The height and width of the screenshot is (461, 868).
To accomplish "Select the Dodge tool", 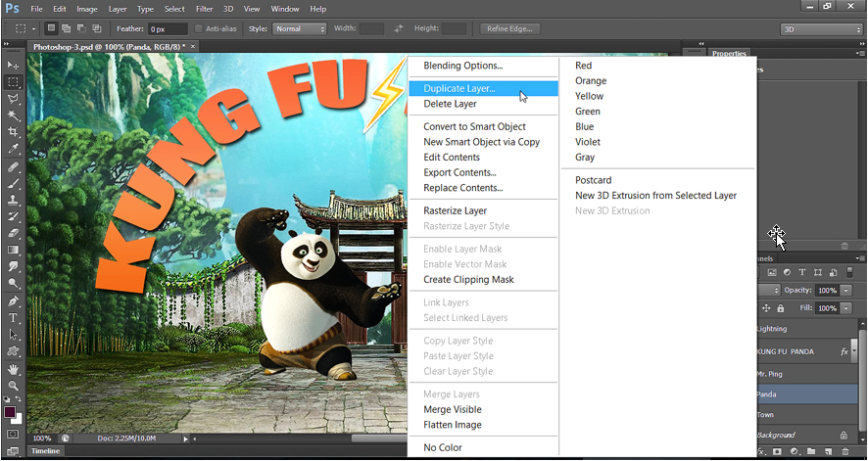I will (13, 283).
